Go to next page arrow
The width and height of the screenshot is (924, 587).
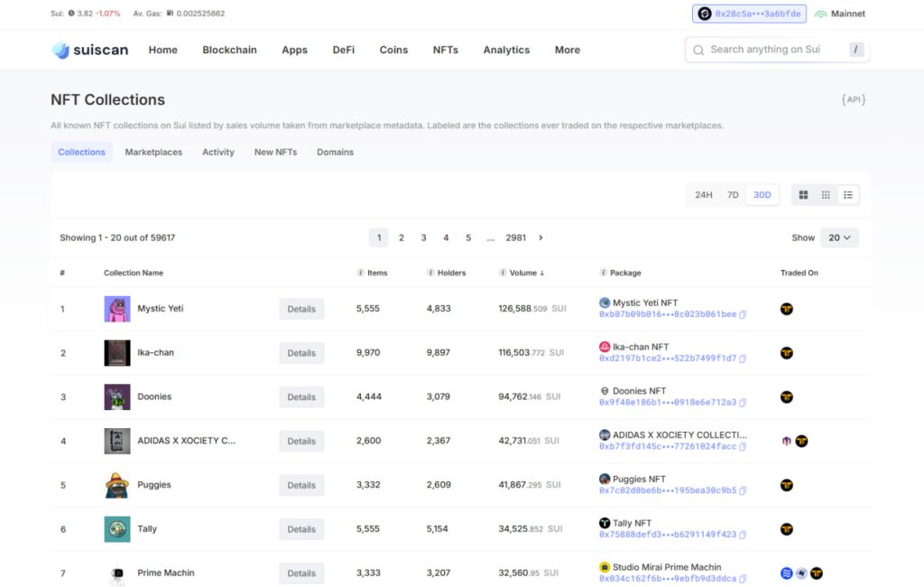click(541, 238)
